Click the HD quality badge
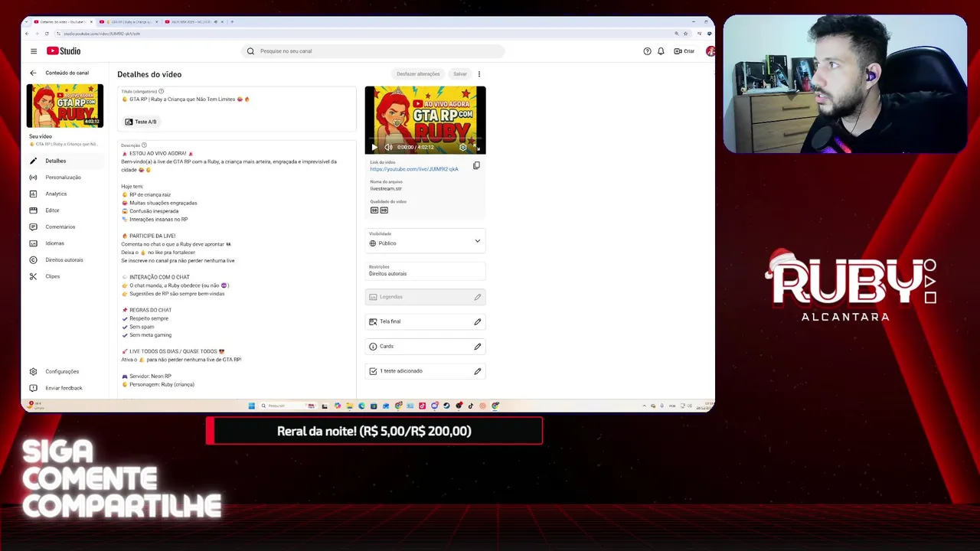Viewport: 980px width, 551px height. 384,210
